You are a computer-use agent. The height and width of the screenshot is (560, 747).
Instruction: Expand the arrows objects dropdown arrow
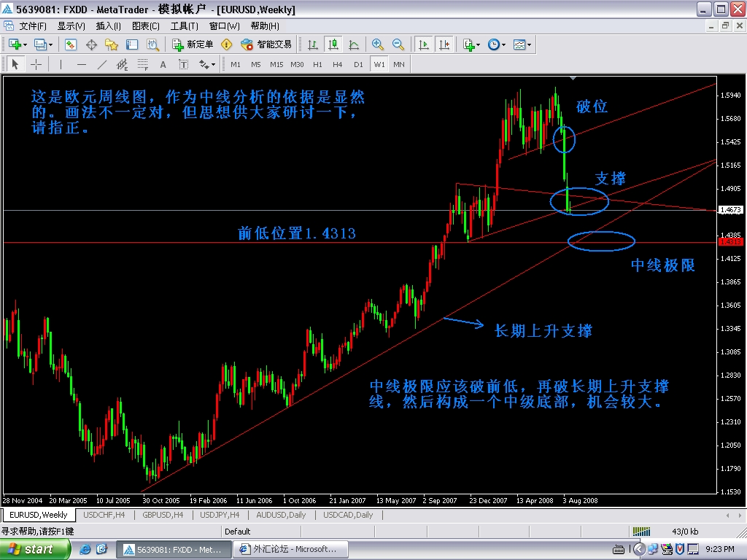pos(214,64)
